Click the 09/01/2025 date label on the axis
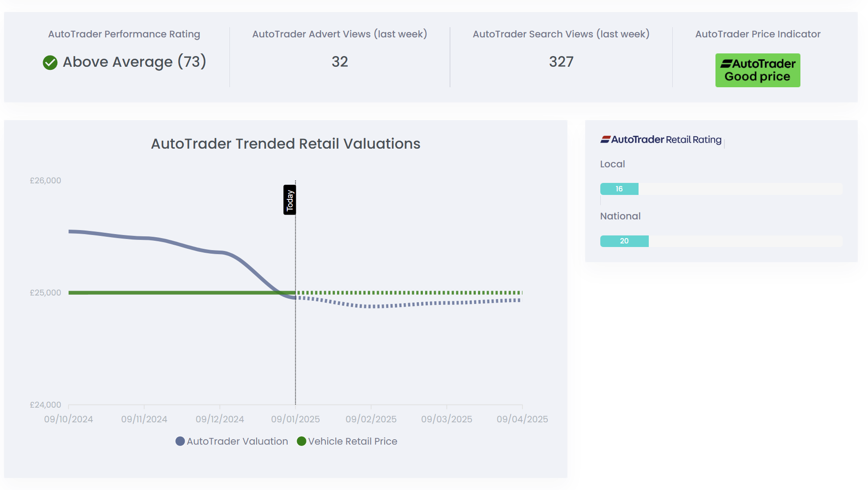868x490 pixels. tap(295, 419)
